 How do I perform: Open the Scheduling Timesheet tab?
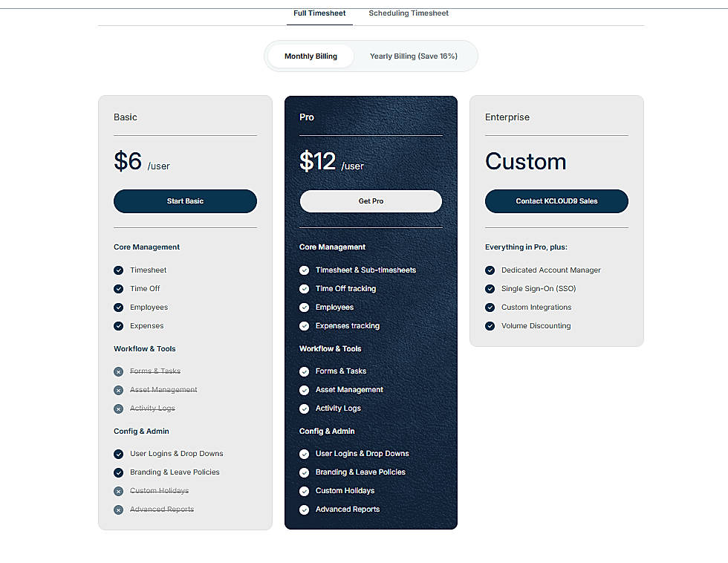click(x=409, y=13)
